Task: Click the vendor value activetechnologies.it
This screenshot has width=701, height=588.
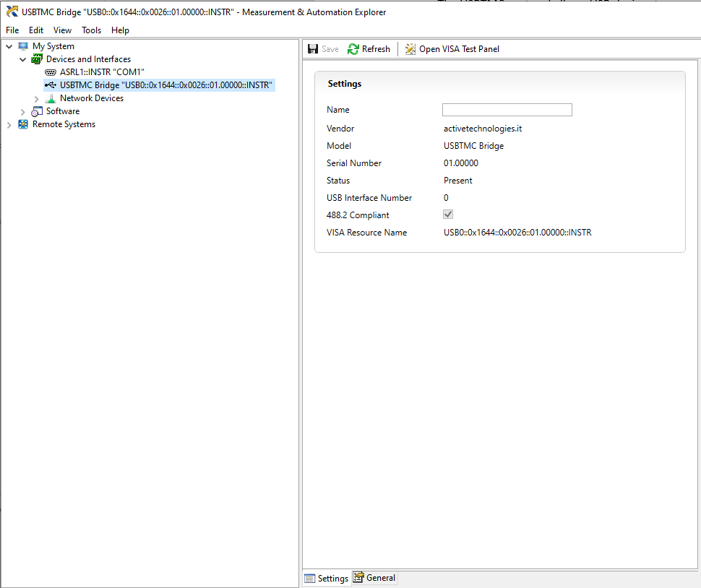Action: click(x=482, y=129)
